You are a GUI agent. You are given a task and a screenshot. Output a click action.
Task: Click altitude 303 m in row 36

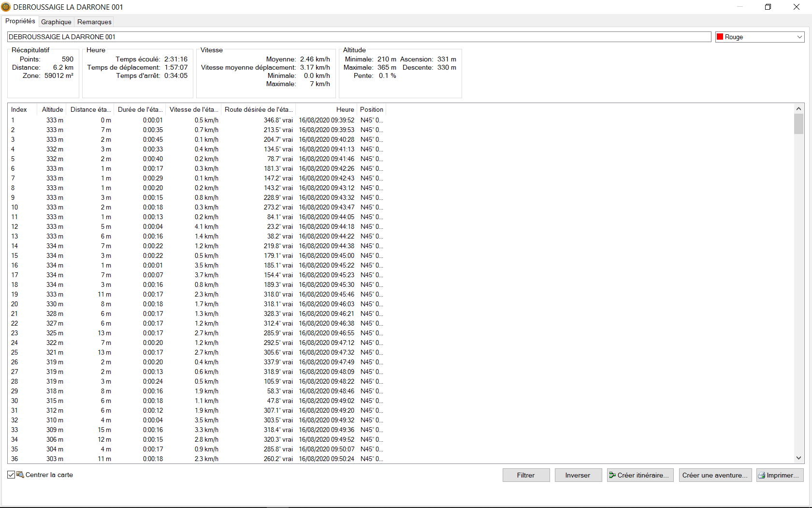pyautogui.click(x=55, y=459)
